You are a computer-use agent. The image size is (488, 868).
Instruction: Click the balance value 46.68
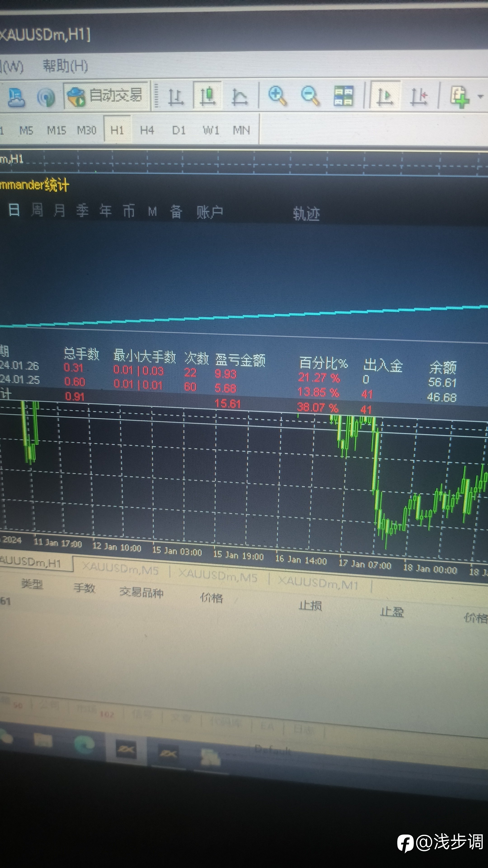pos(441,397)
